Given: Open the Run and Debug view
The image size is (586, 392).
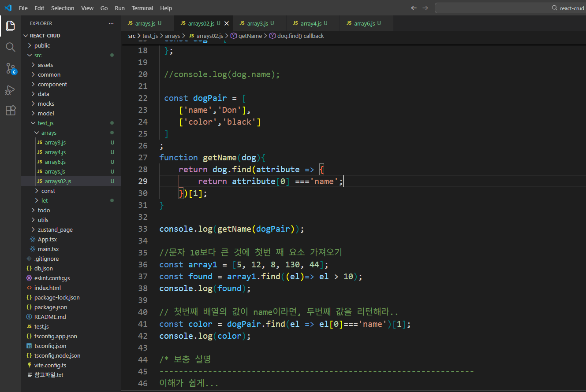Looking at the screenshot, I should pos(11,89).
